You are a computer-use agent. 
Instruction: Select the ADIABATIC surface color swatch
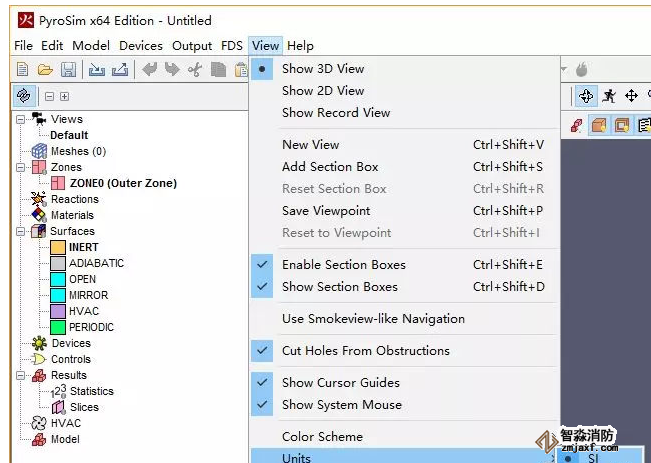(x=58, y=263)
